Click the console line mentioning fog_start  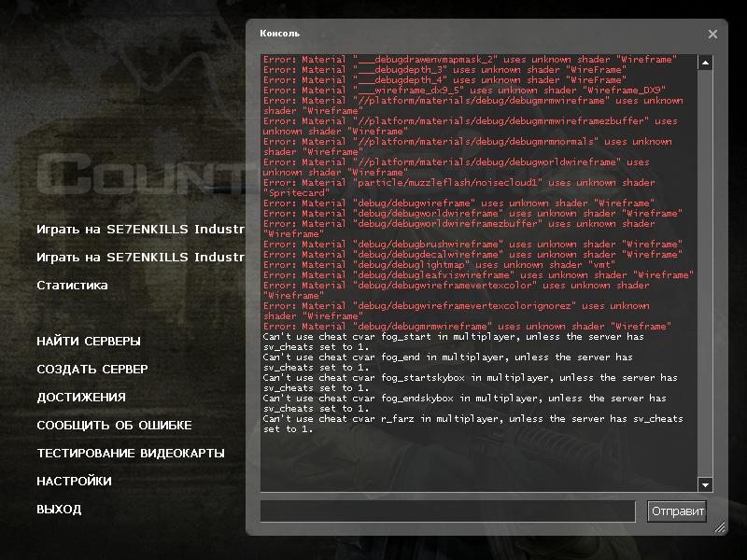tap(453, 342)
